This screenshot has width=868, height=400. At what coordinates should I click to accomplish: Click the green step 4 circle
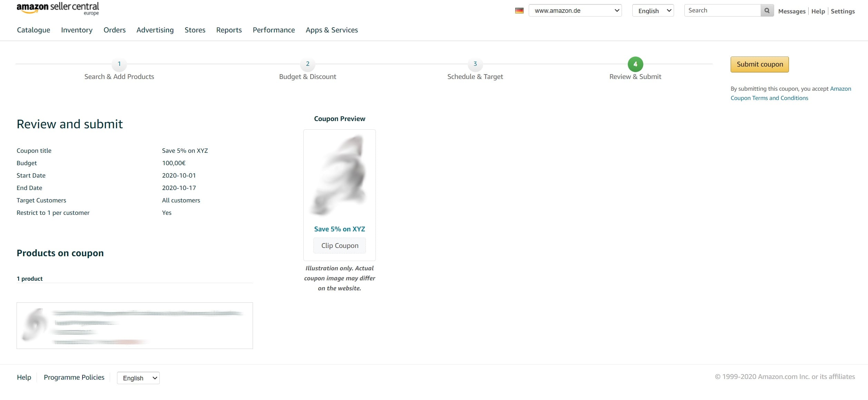pos(635,64)
